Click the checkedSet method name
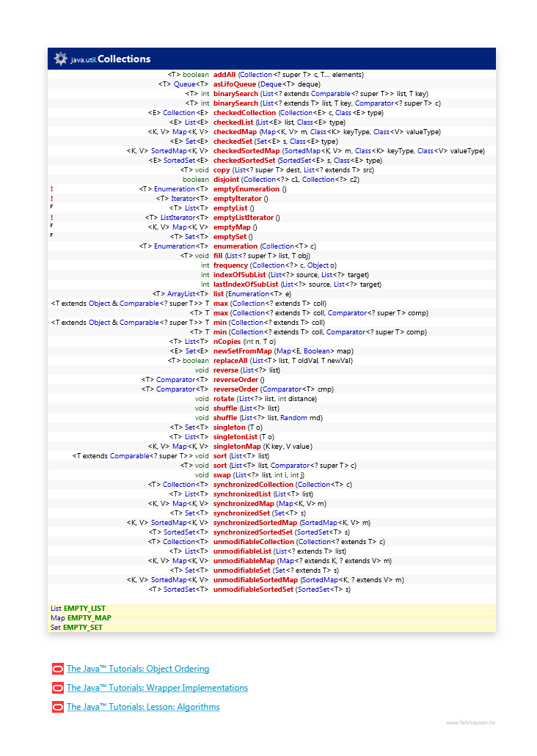The image size is (537, 756). point(233,142)
